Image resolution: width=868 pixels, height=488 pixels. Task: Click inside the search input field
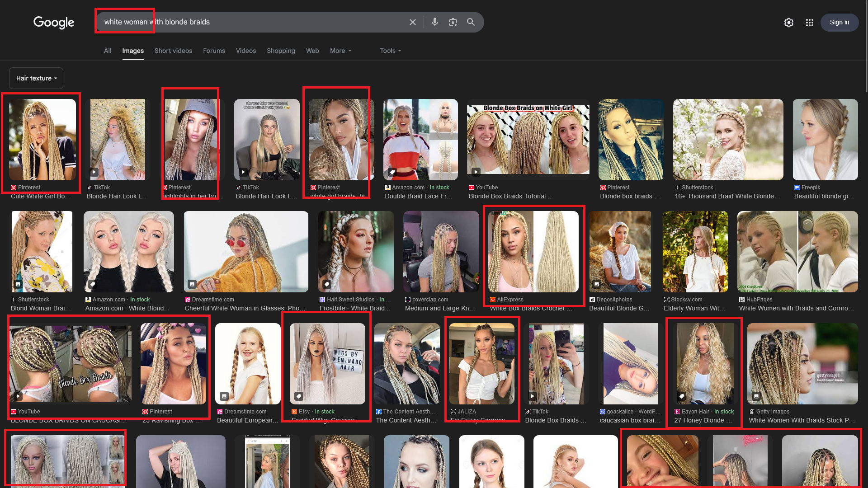[x=253, y=22]
